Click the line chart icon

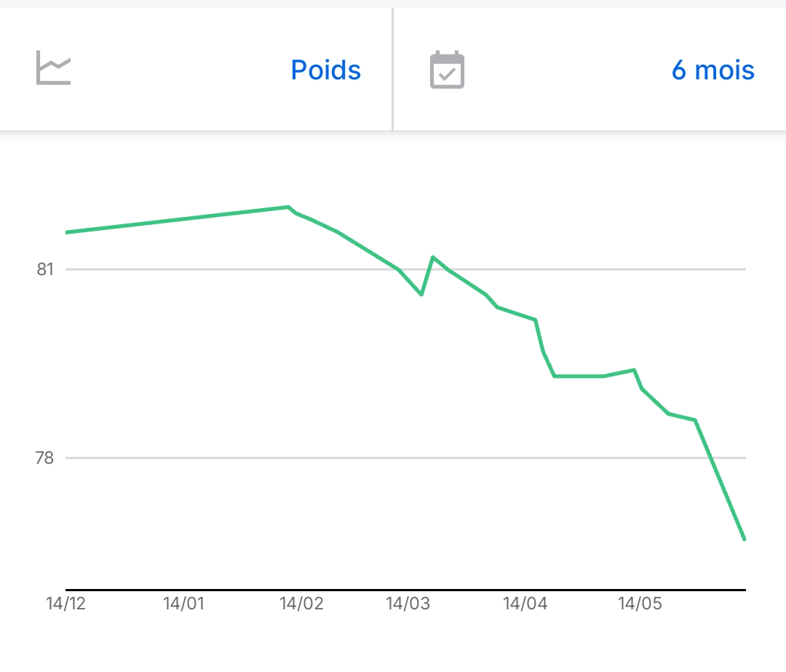[54, 70]
